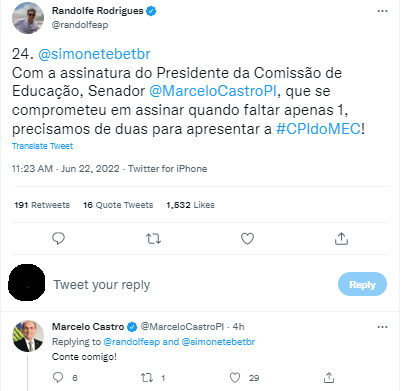
Task: Open @MarceloCastroPI mention in tweet body
Action: [x=213, y=91]
